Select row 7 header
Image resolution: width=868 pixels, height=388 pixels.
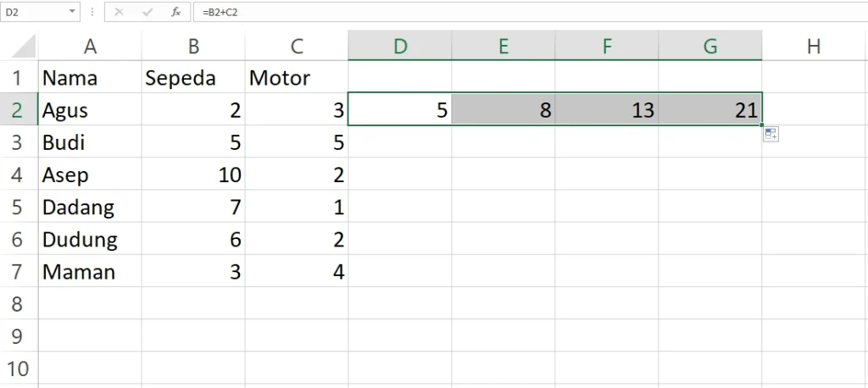click(x=19, y=271)
